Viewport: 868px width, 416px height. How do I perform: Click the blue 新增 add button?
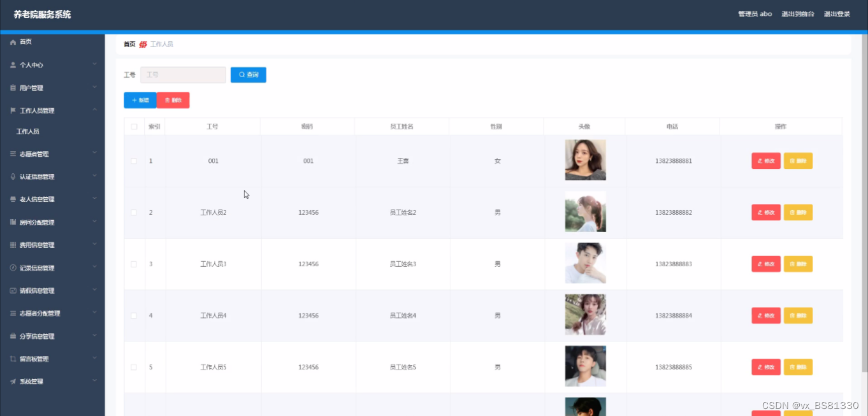pos(140,100)
